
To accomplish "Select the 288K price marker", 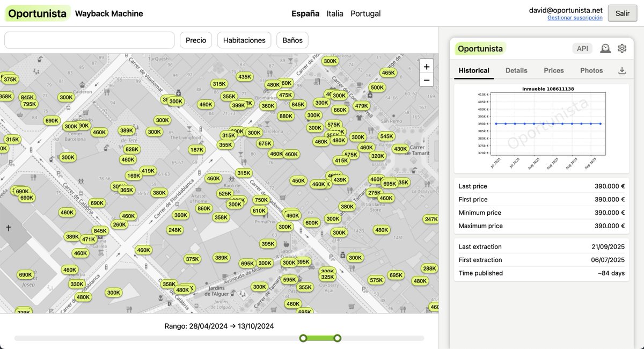I will 429,268.
